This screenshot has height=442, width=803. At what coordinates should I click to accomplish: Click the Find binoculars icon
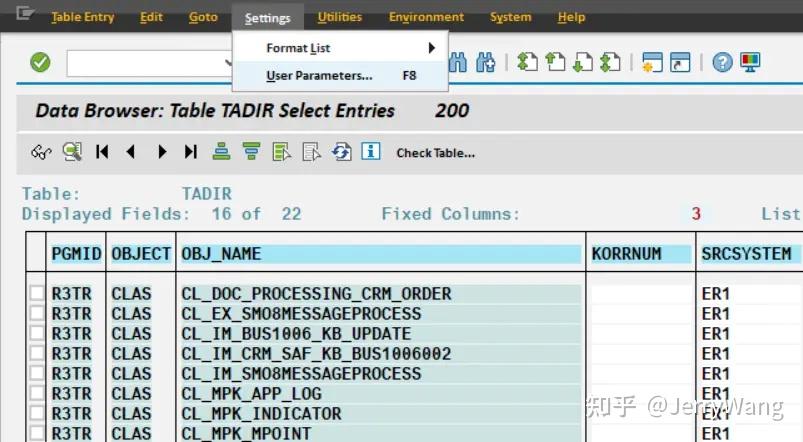[x=458, y=62]
